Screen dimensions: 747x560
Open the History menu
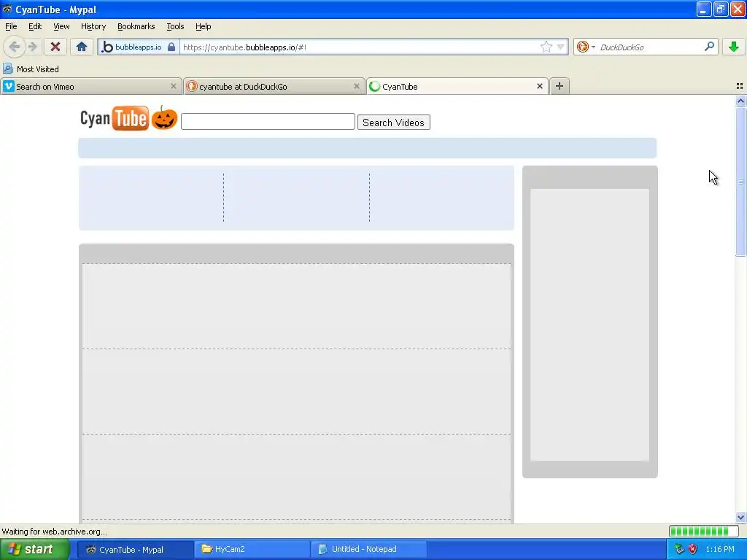[93, 26]
